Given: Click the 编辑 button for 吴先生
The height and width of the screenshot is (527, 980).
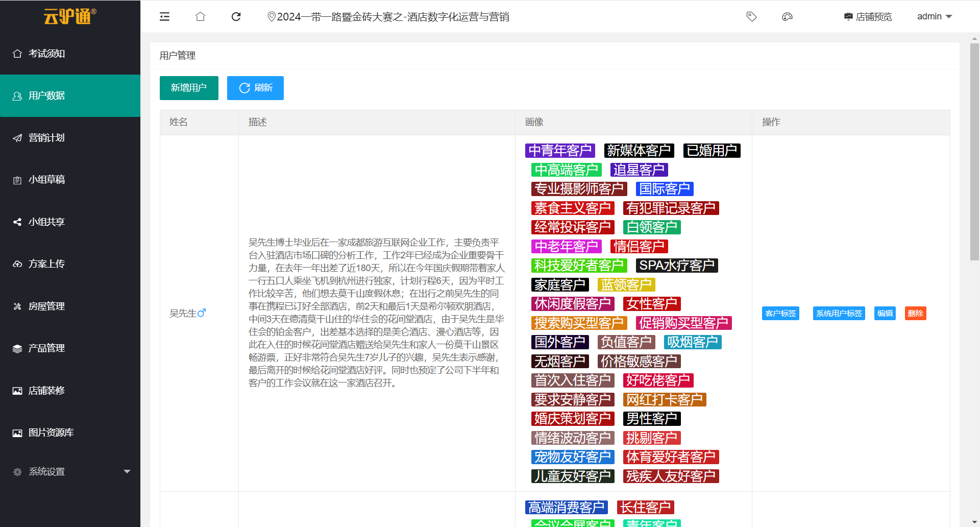Looking at the screenshot, I should point(885,313).
